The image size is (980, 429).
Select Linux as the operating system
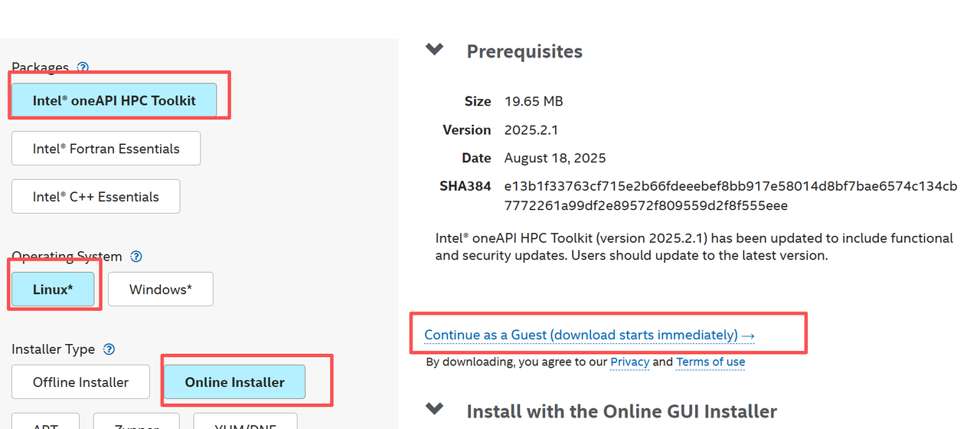(x=53, y=290)
